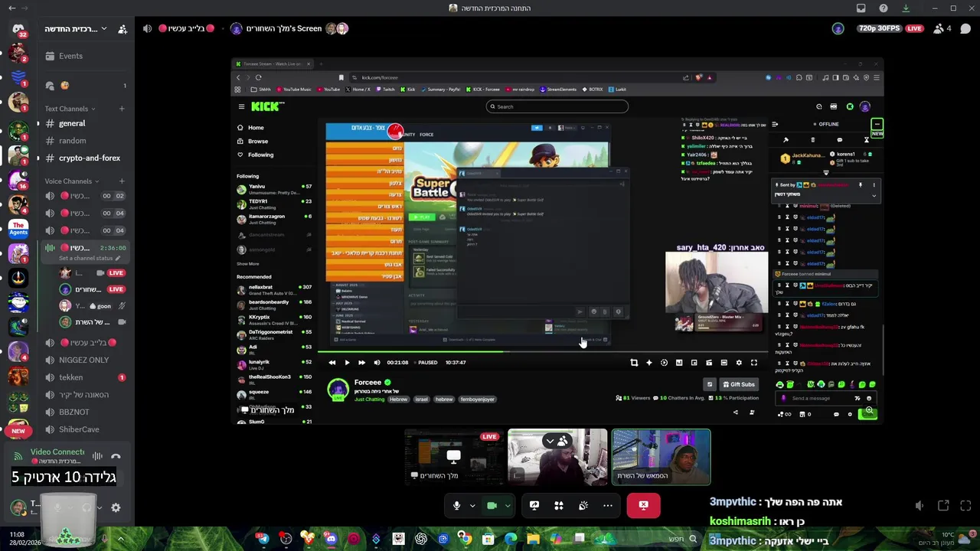
Task: Go back with the title bar arrow
Action: point(11,8)
